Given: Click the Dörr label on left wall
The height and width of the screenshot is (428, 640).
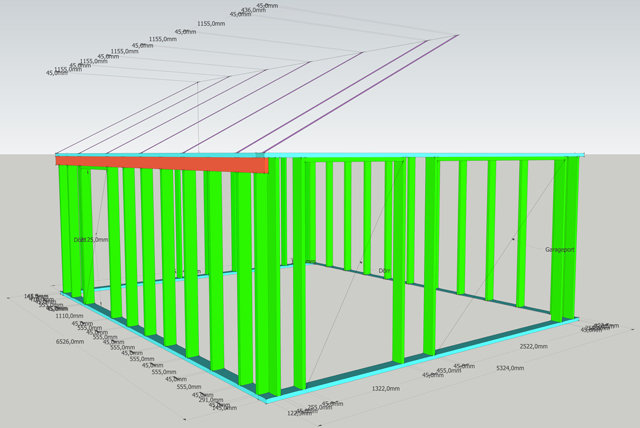Looking at the screenshot, I should (x=91, y=240).
